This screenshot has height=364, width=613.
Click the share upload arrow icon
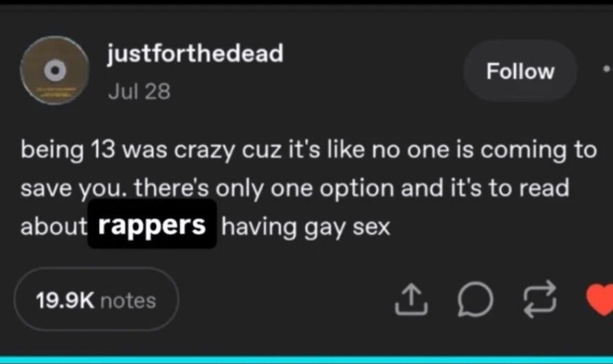point(411,299)
